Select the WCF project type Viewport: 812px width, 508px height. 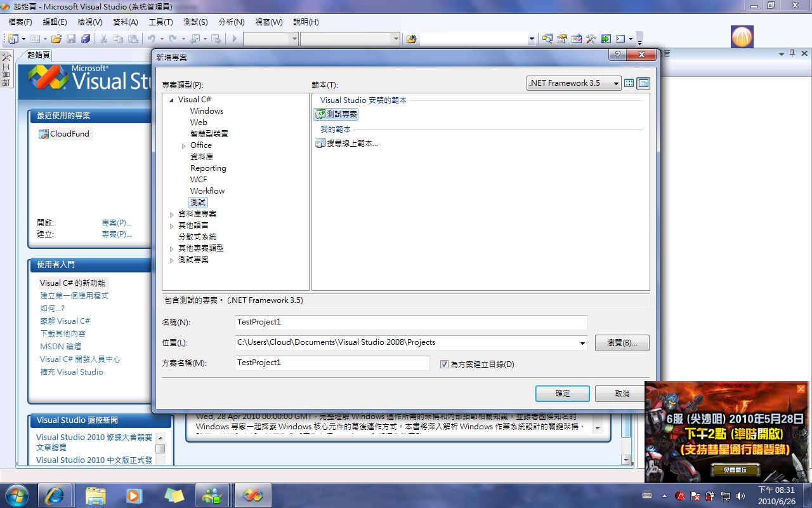[199, 180]
